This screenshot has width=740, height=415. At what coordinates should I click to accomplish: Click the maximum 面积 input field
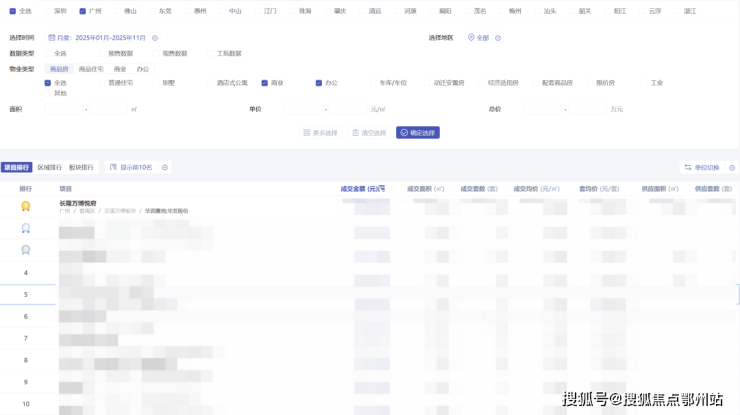[x=109, y=109]
